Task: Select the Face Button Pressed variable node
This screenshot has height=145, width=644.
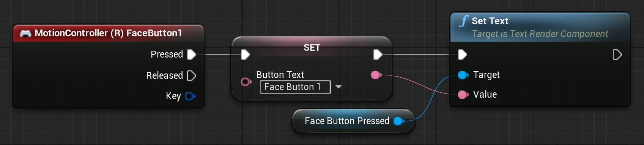Action: click(353, 121)
